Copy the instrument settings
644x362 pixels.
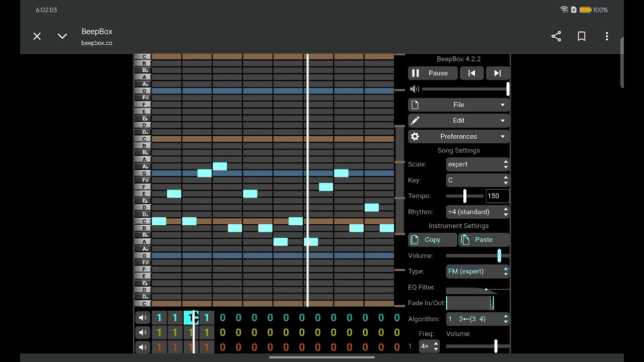[432, 240]
